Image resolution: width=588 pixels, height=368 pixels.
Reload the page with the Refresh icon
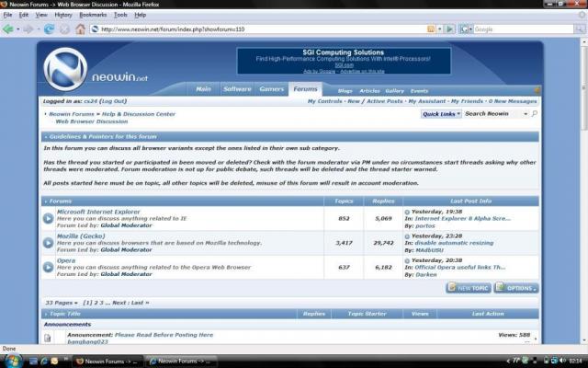pyautogui.click(x=49, y=29)
